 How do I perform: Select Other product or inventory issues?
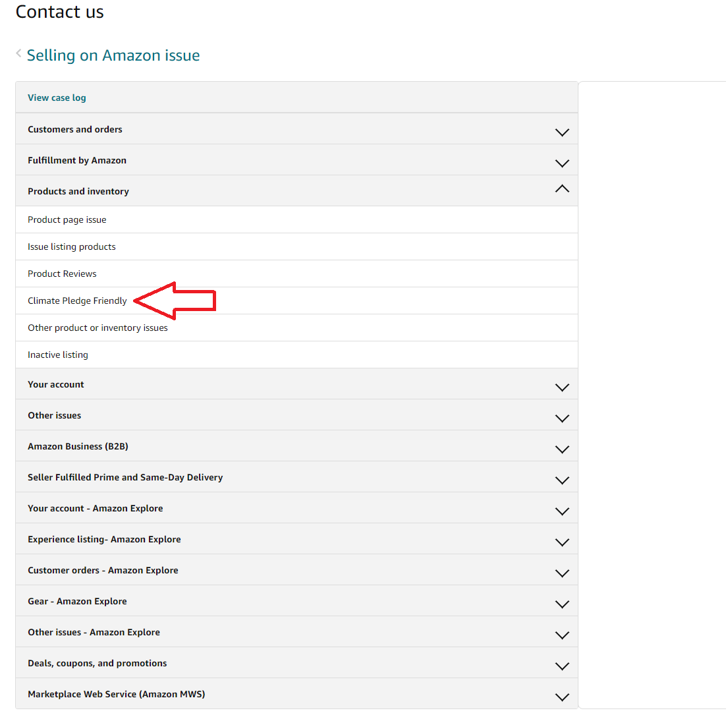(98, 328)
